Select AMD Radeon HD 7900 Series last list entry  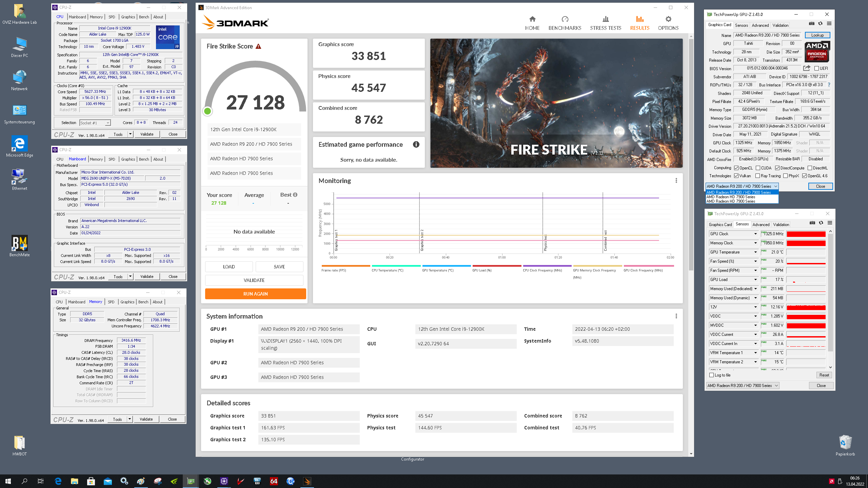click(742, 201)
